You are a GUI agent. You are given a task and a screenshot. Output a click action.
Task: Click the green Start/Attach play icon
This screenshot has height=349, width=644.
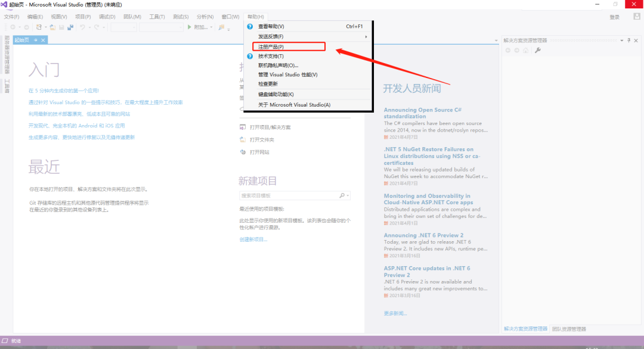(x=190, y=27)
